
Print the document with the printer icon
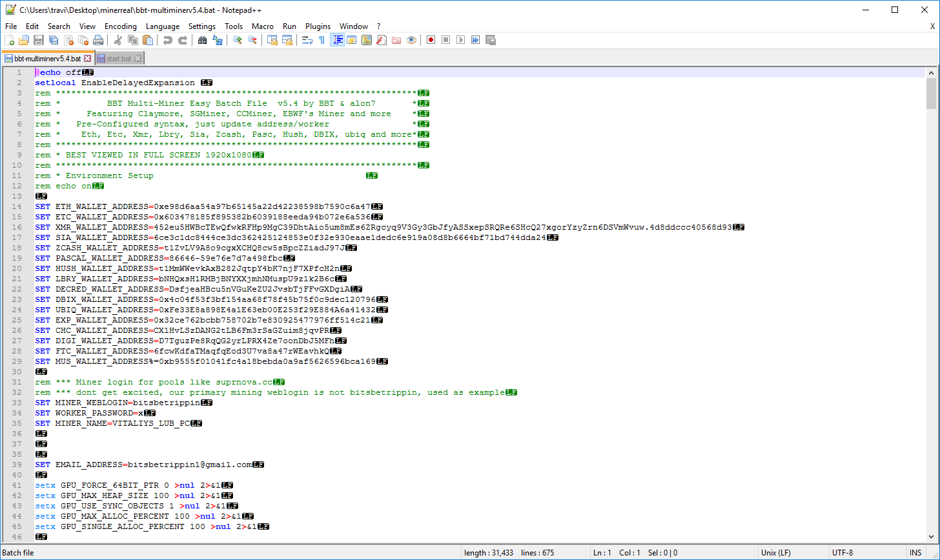pyautogui.click(x=98, y=40)
